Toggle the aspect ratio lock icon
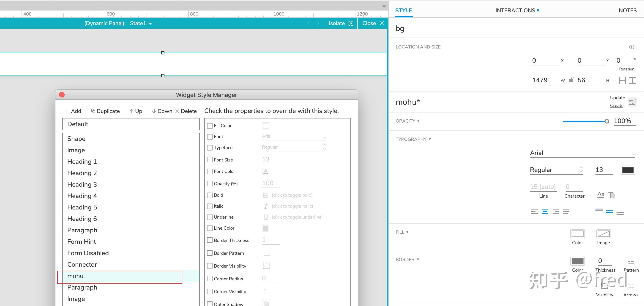 571,80
